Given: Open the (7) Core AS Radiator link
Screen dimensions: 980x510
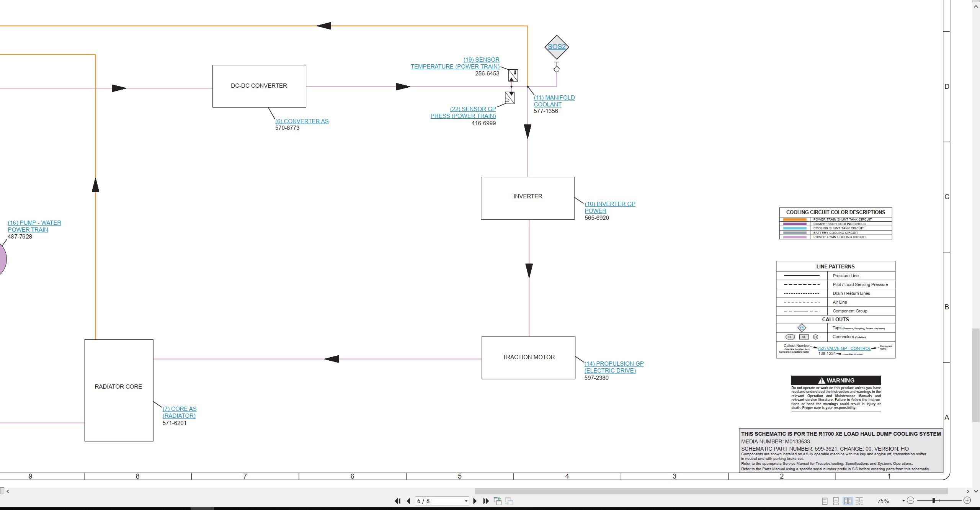Looking at the screenshot, I should (179, 412).
